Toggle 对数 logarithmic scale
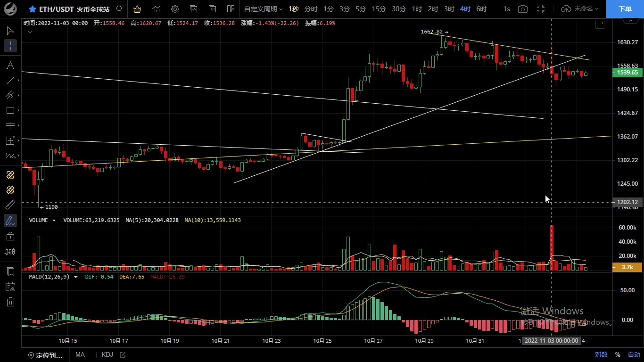 point(601,354)
